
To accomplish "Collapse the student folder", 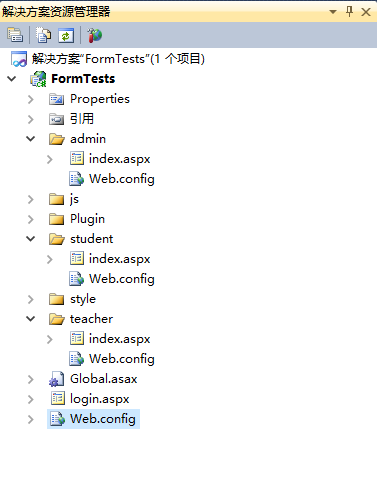I will tap(31, 239).
